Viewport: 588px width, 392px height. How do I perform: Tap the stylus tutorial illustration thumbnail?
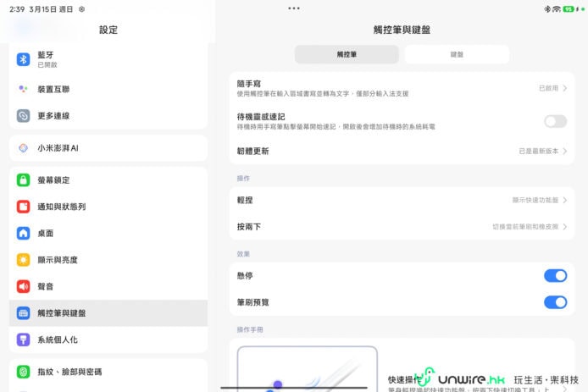click(307, 368)
